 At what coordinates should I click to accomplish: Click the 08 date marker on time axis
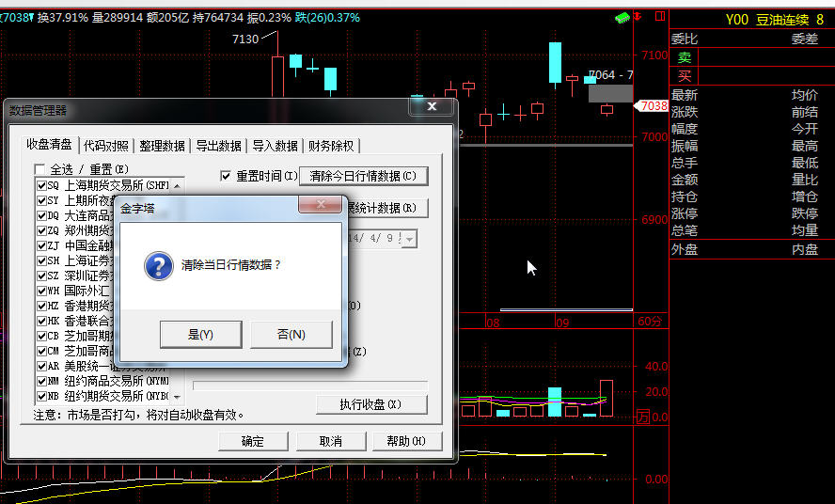tap(493, 323)
